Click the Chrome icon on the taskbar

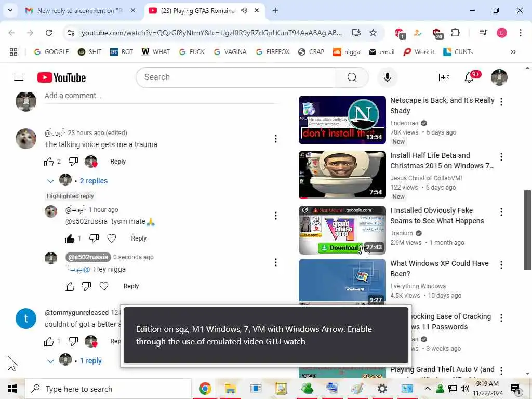pos(205,389)
